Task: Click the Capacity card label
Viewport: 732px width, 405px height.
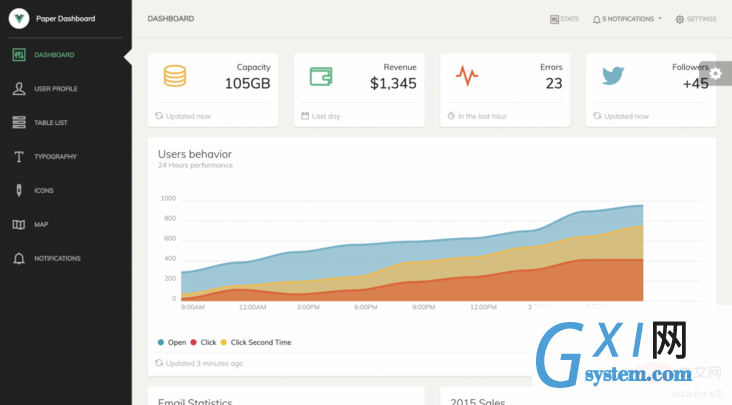Action: [253, 67]
